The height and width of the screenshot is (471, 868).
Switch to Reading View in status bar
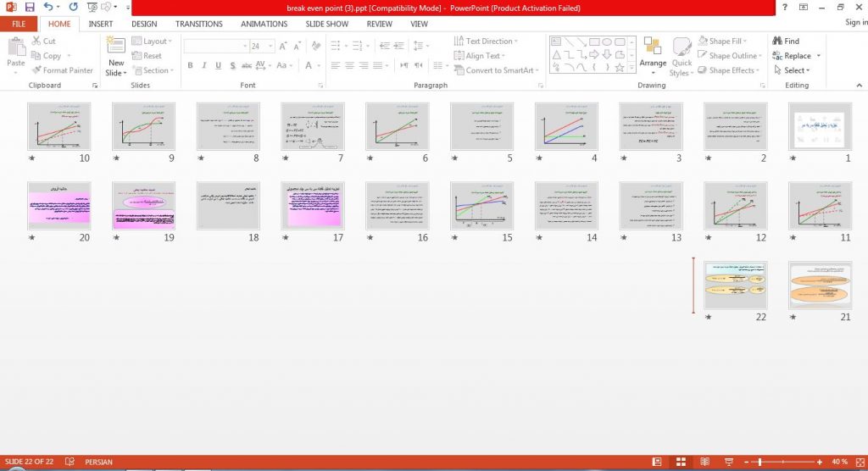(x=704, y=462)
